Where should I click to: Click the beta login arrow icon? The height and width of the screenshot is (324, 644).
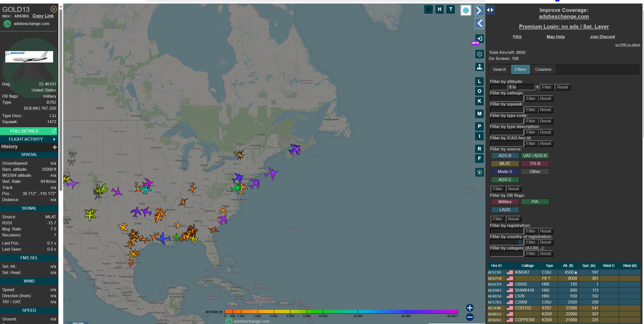pos(479,39)
